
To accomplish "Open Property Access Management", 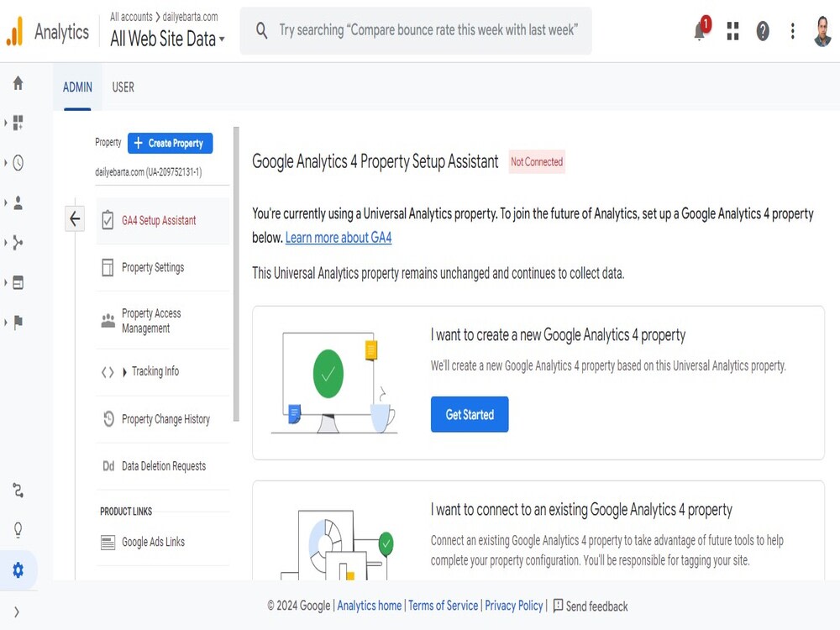I will pyautogui.click(x=163, y=320).
